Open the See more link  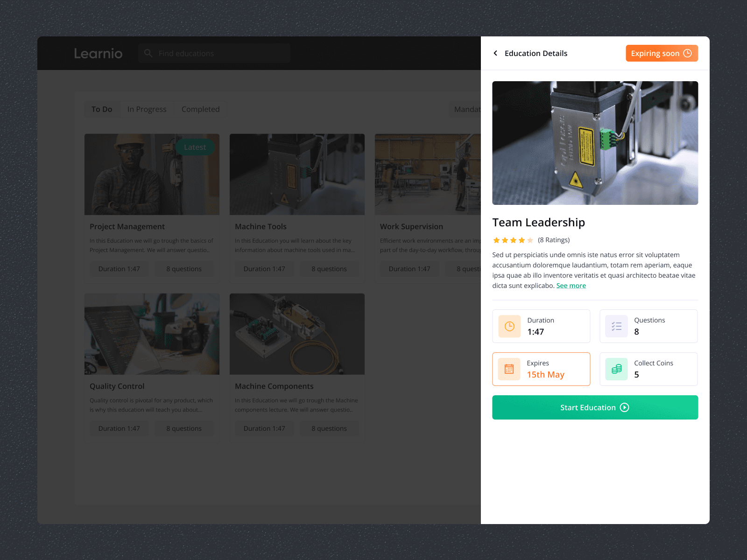pos(571,286)
